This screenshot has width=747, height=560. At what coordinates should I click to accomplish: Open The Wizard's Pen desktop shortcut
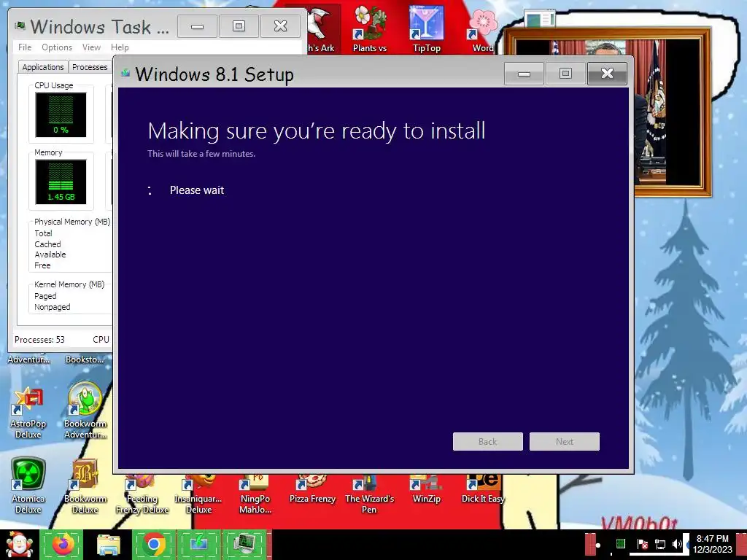pyautogui.click(x=369, y=494)
